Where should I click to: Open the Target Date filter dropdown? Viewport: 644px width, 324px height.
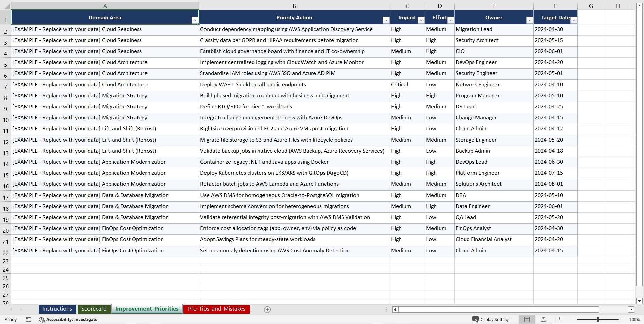click(x=574, y=20)
